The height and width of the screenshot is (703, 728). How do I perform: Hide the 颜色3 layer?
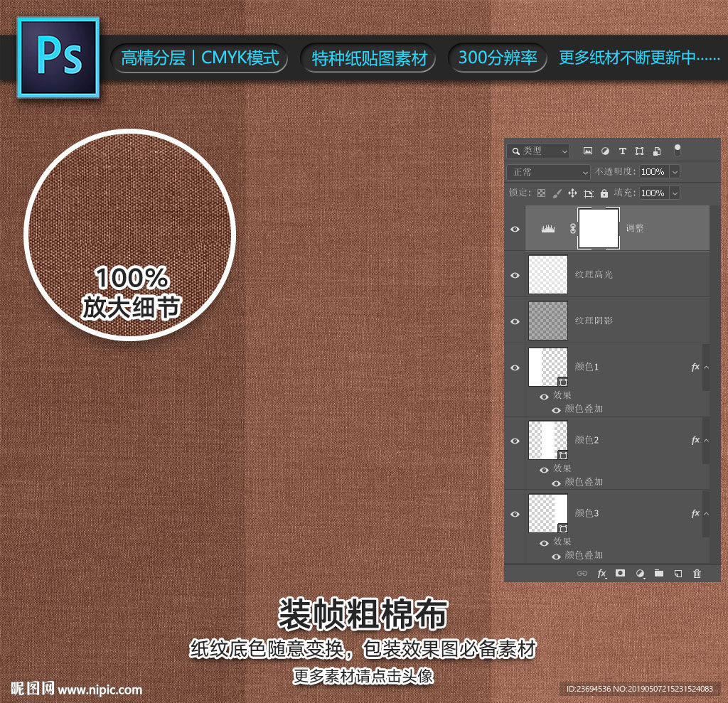515,514
